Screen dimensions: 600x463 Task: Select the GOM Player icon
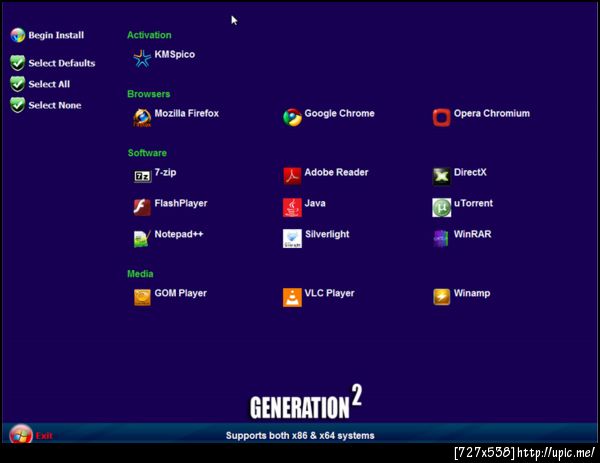pos(142,298)
